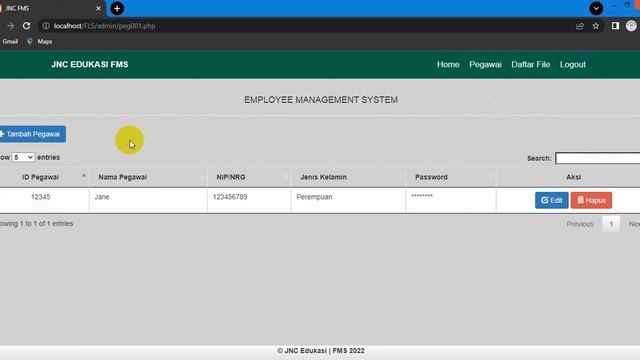Image resolution: width=640 pixels, height=360 pixels.
Task: Go to Home in the navbar
Action: click(448, 64)
